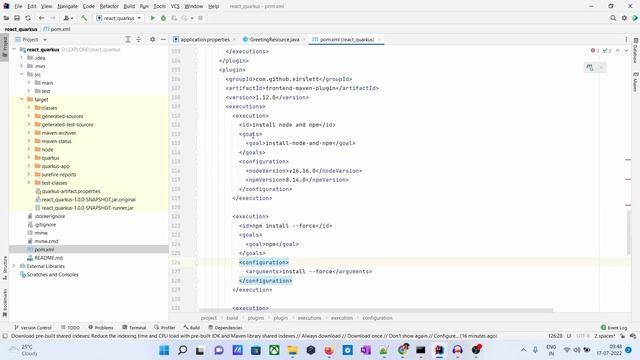640x360 pixels.
Task: Open the Maven side tool window
Action: [636, 82]
